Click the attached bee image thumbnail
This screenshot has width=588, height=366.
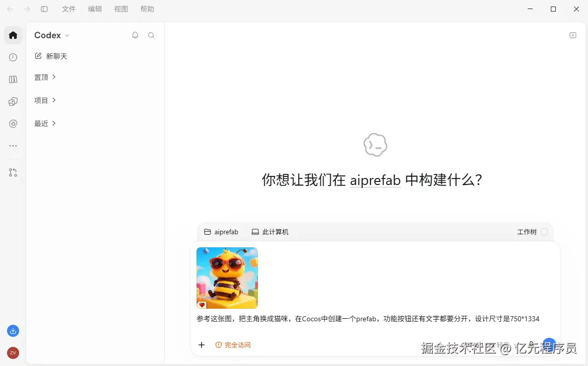click(x=227, y=278)
